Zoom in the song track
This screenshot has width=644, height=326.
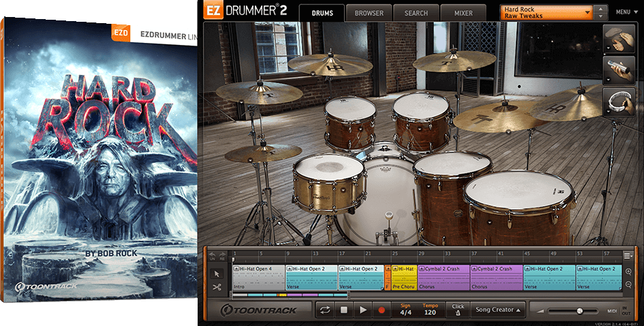point(628,272)
